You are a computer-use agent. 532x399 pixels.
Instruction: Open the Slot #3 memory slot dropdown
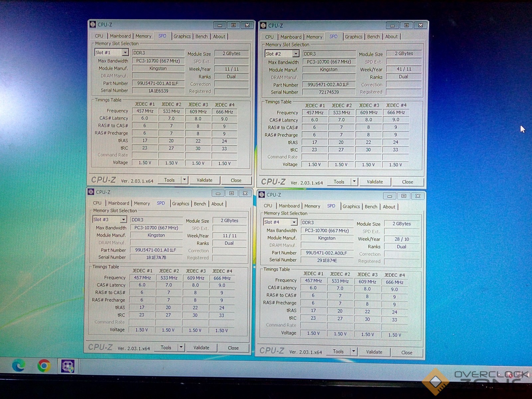coord(123,219)
